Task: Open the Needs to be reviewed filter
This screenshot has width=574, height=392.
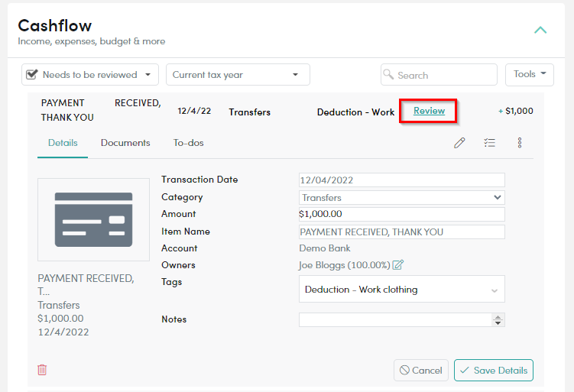Action: pyautogui.click(x=90, y=75)
